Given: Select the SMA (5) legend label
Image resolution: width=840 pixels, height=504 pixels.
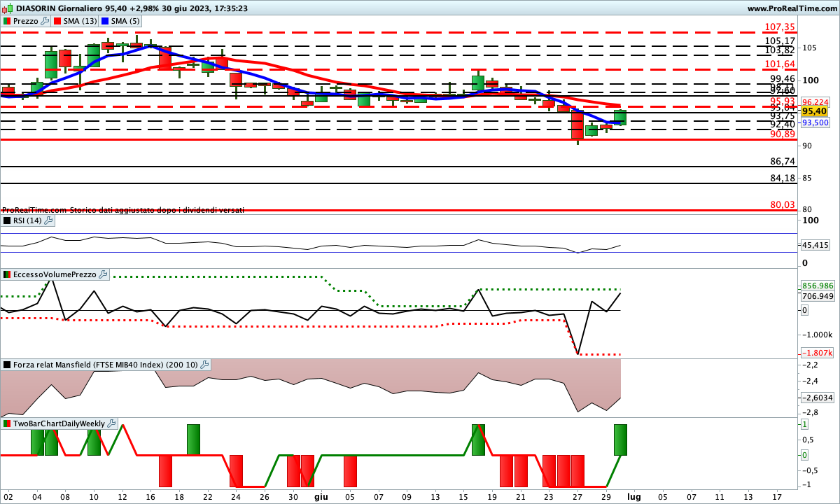Looking at the screenshot, I should (126, 21).
